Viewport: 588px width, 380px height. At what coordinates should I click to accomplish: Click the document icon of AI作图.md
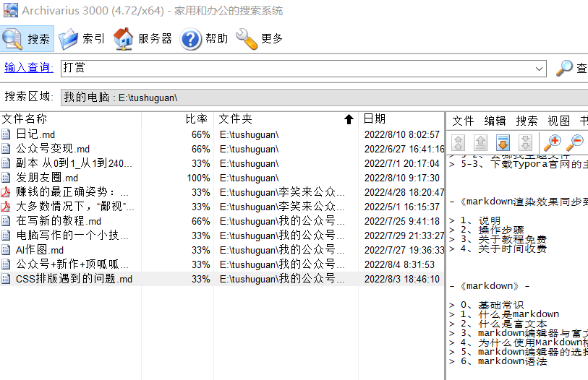pyautogui.click(x=6, y=250)
